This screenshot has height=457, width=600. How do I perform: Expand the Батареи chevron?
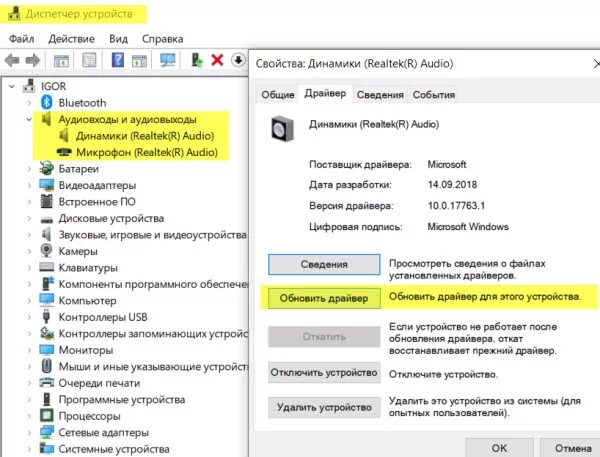click(29, 168)
